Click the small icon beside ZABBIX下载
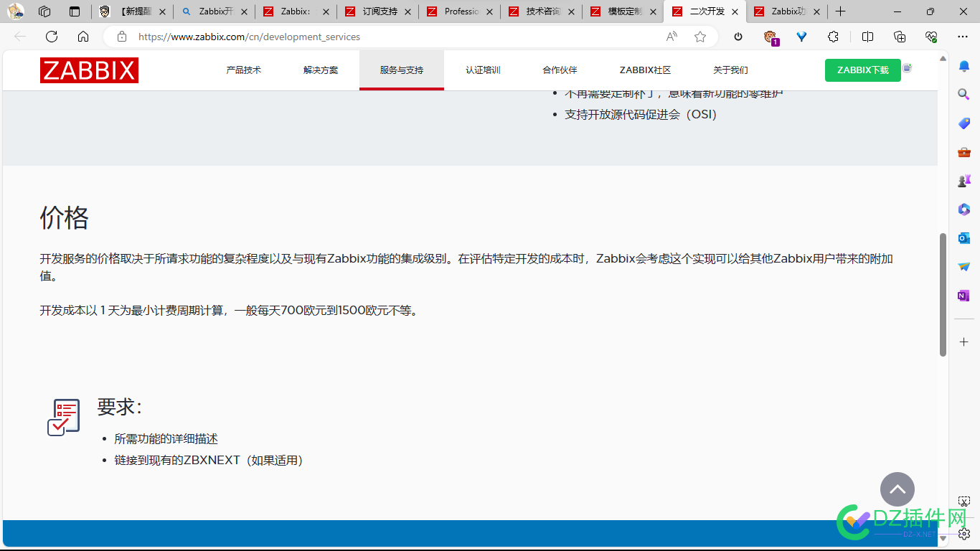Viewport: 980px width, 551px height. (x=908, y=68)
